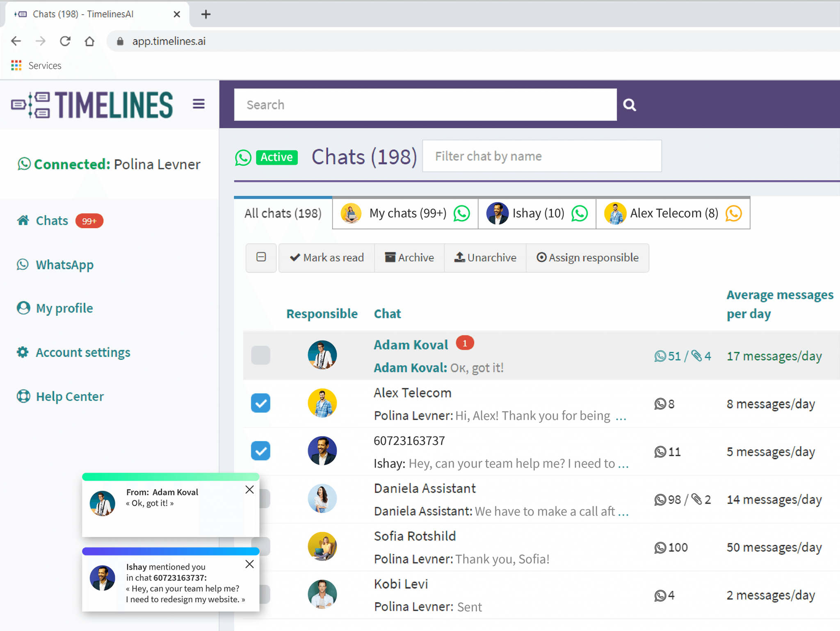
Task: Click Ishay's avatar in chat 60723163737 row
Action: point(322,451)
